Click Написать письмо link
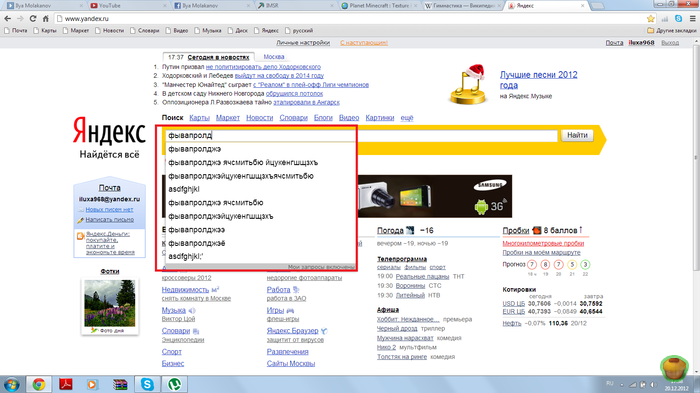 pos(110,220)
